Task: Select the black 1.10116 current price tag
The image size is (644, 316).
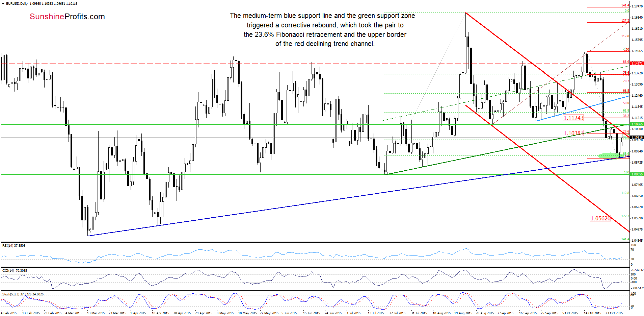Action: (637, 138)
